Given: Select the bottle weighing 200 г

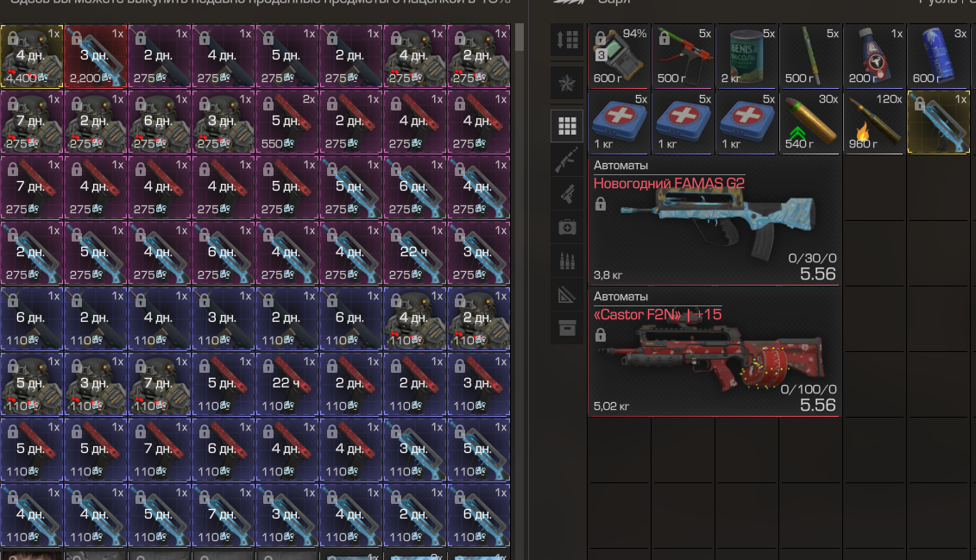Looking at the screenshot, I should (874, 56).
